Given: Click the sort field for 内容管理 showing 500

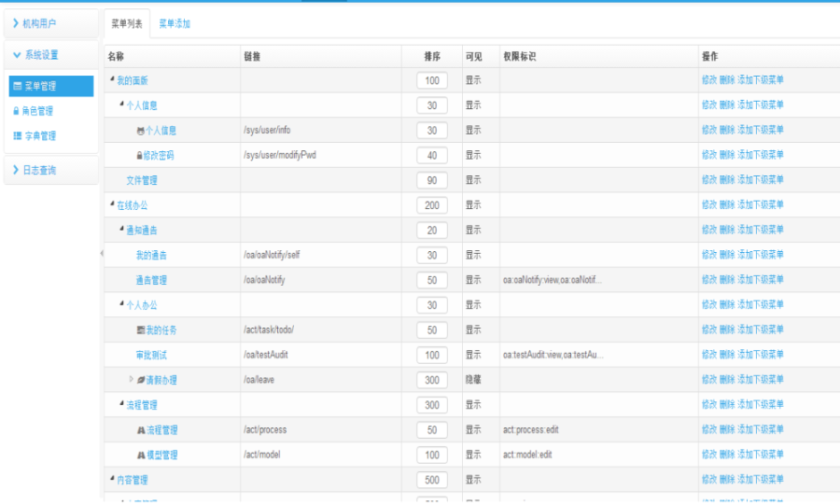Looking at the screenshot, I should pyautogui.click(x=432, y=480).
